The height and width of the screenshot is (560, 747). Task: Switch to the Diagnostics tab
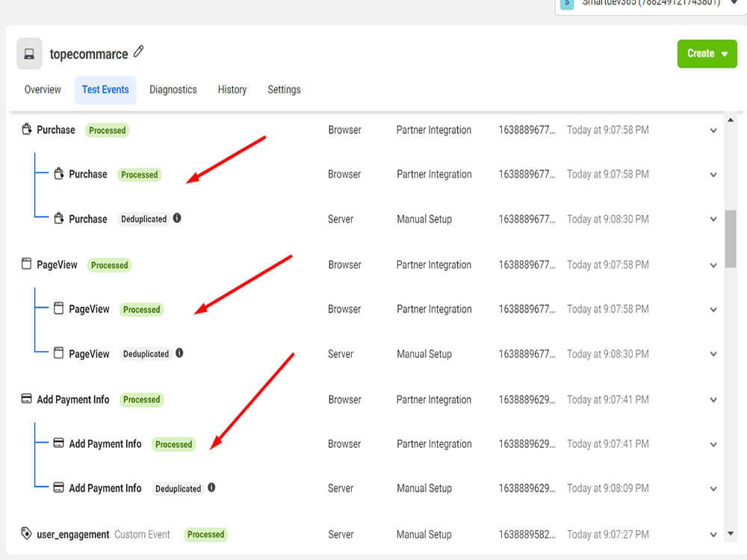(x=173, y=90)
